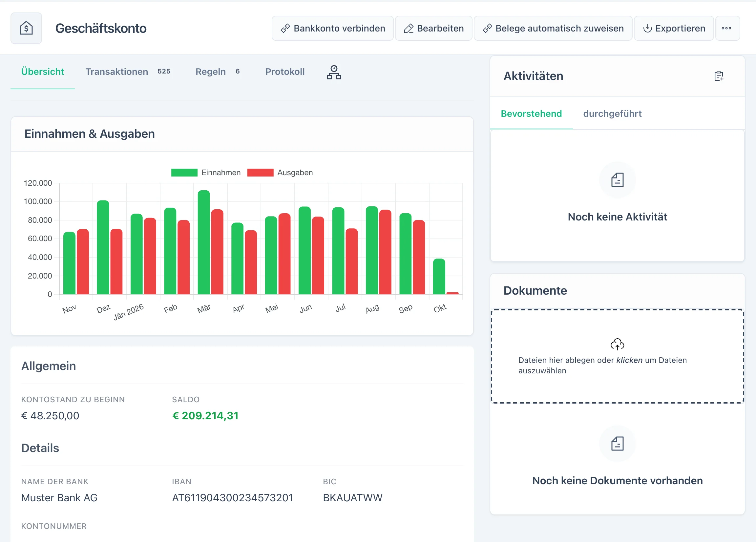Screen dimensions: 756x542
Task: Click the opening balance € 48.250,00
Action: tap(50, 416)
